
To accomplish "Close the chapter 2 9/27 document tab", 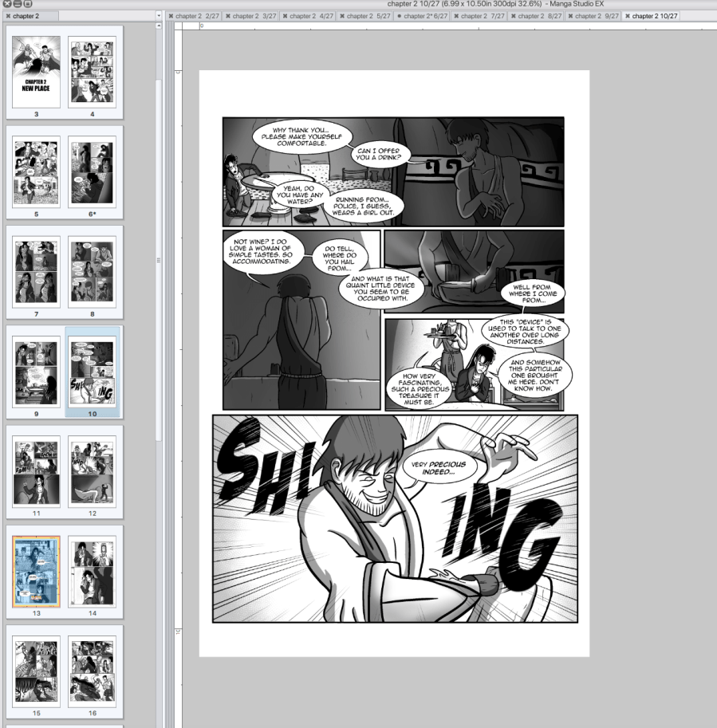I will pos(571,16).
